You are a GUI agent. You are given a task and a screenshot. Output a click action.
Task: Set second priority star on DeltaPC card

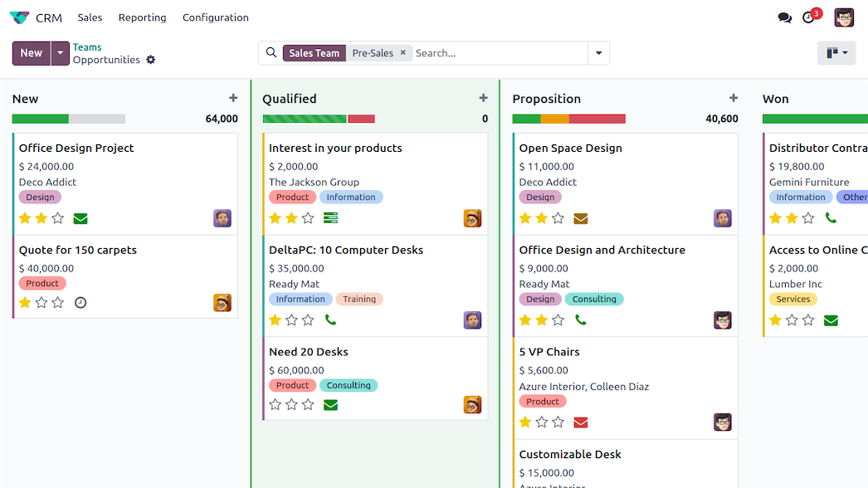(x=292, y=320)
